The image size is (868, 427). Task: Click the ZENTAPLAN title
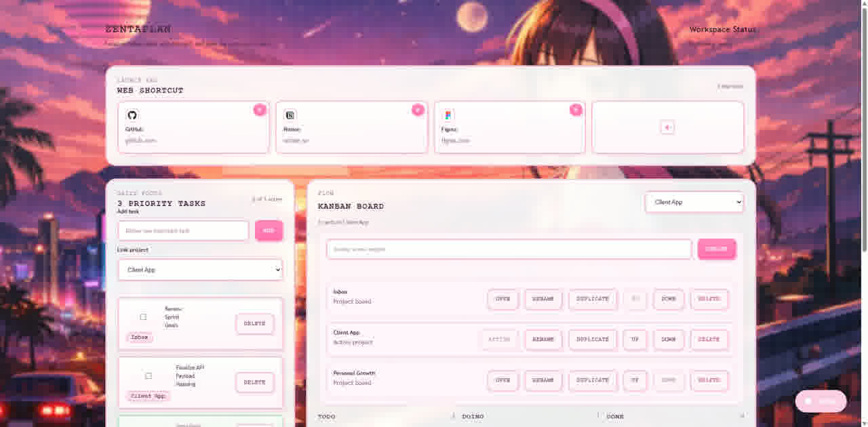click(x=138, y=29)
